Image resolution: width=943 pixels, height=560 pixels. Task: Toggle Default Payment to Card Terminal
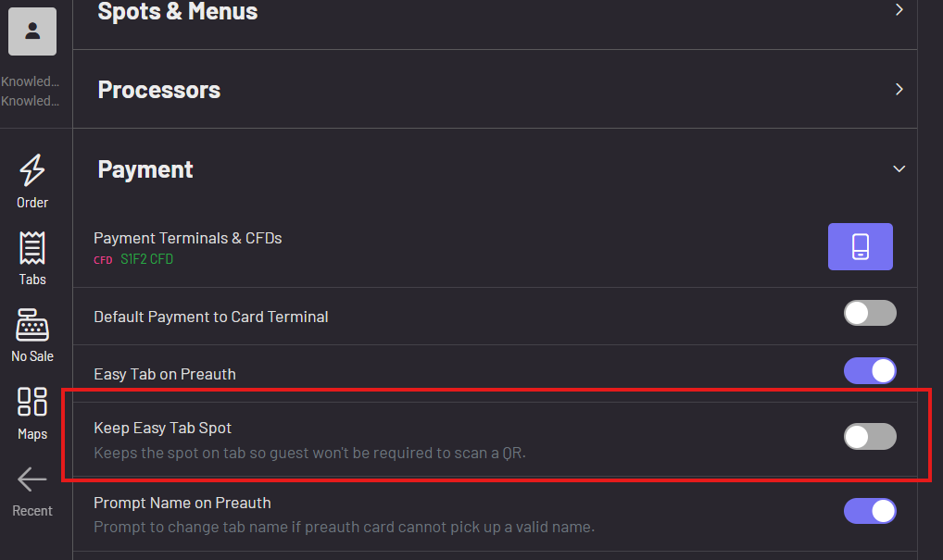coord(870,313)
